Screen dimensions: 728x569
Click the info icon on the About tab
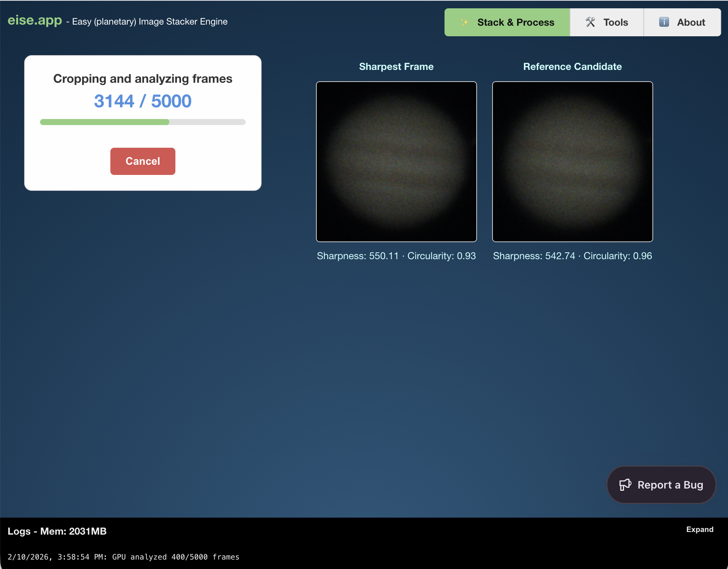pyautogui.click(x=663, y=22)
